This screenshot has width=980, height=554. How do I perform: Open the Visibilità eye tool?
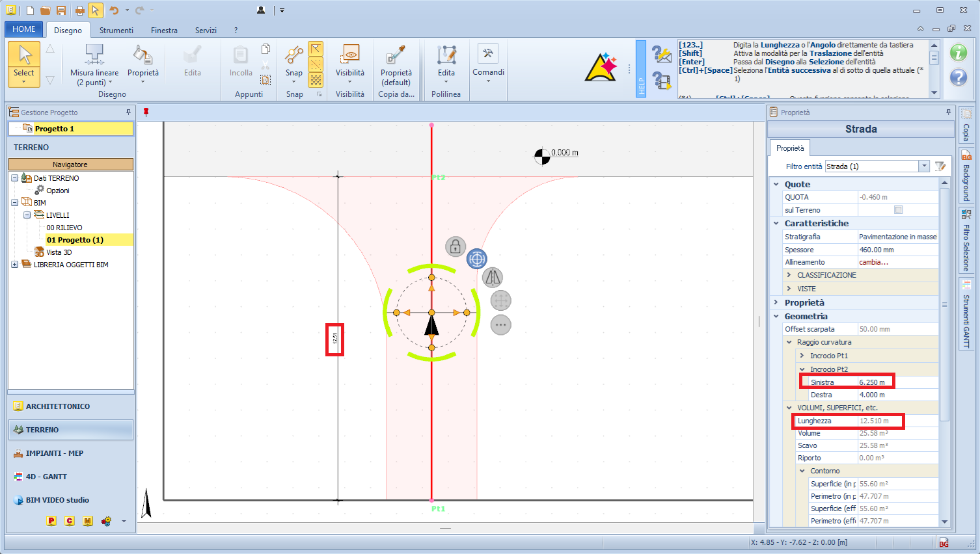(350, 56)
